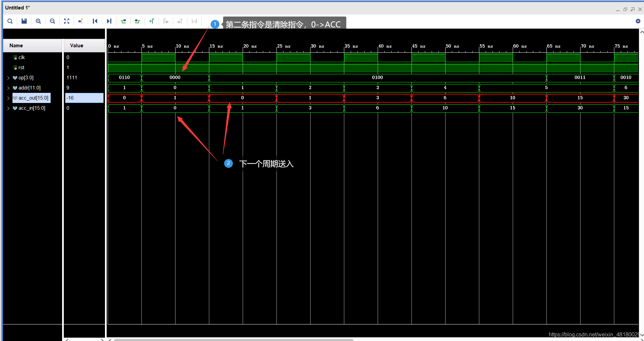This screenshot has width=644, height=341.
Task: Zoom fit the full waveform
Action: (x=66, y=21)
